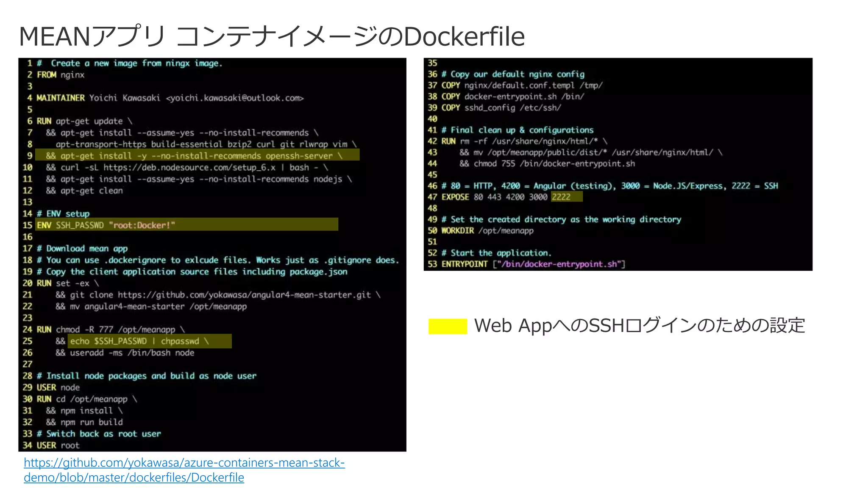Click line 29 USER node

click(x=58, y=388)
